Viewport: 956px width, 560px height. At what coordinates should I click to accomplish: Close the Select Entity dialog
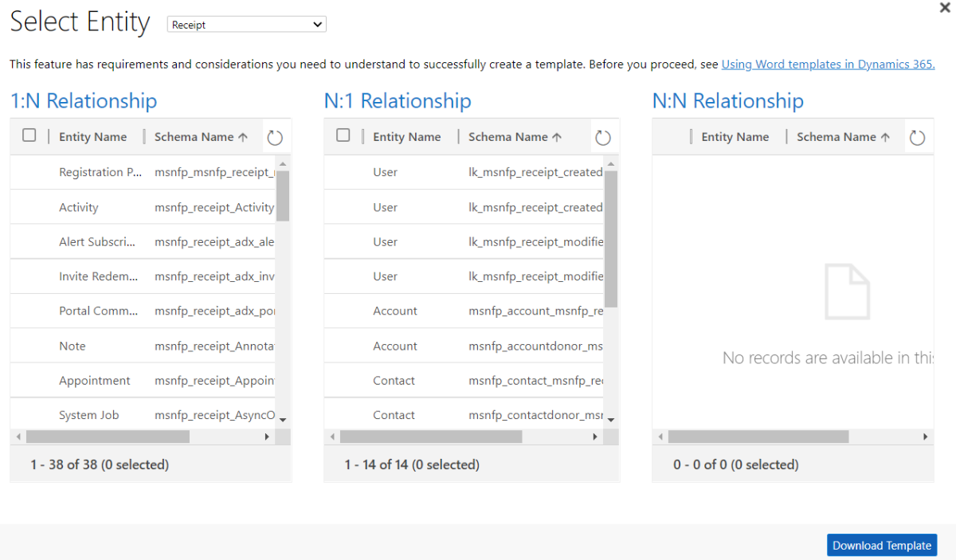(945, 8)
